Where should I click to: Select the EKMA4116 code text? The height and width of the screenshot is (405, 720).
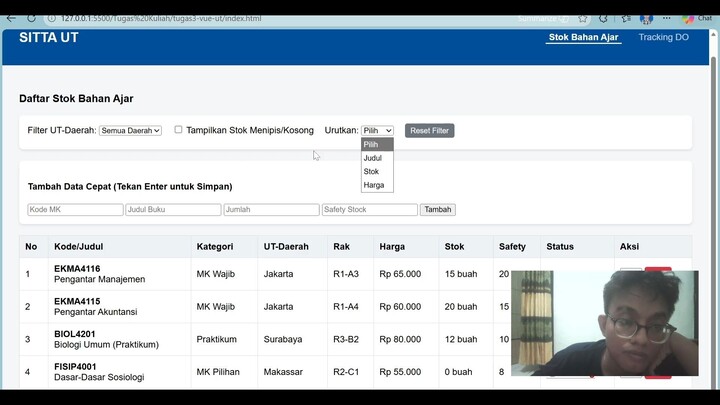77,269
